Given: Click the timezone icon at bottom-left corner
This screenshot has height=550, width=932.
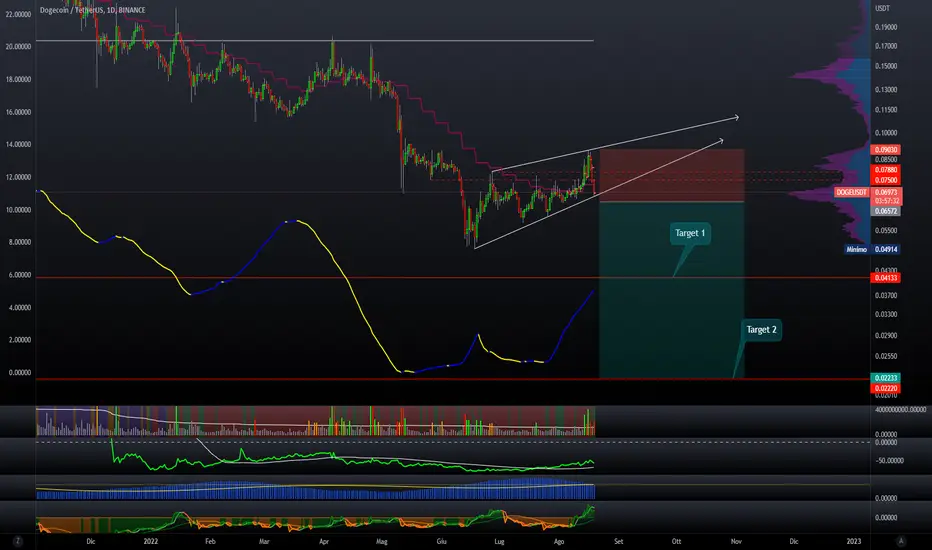Looking at the screenshot, I should 18,541.
